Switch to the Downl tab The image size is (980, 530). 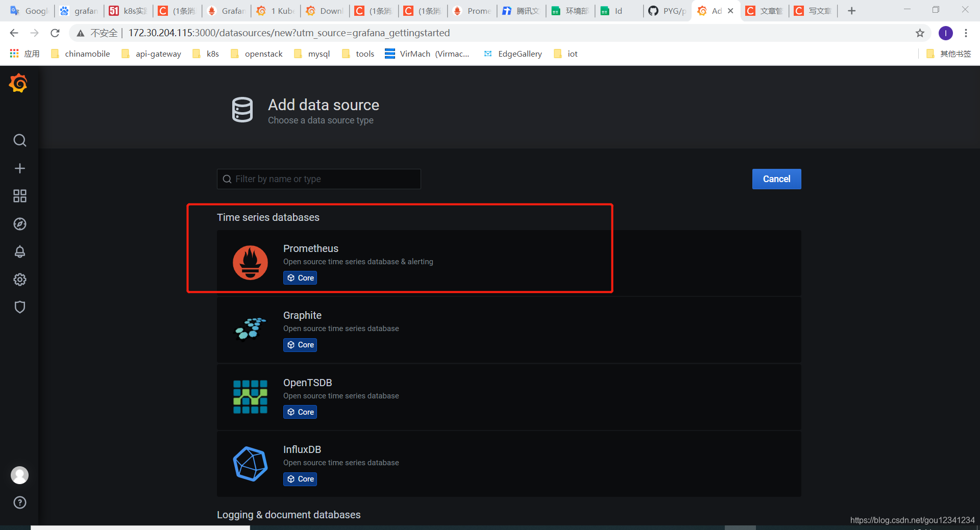(x=325, y=11)
